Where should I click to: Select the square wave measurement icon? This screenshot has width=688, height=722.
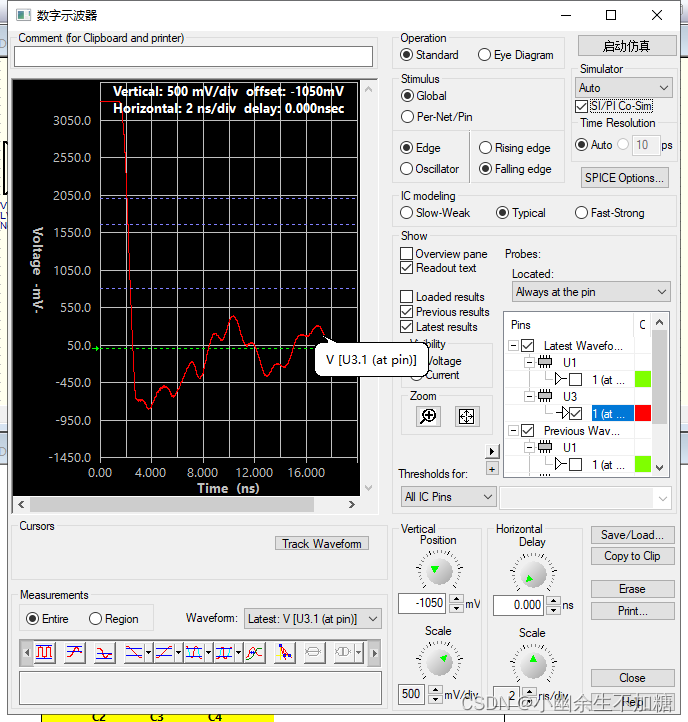pyautogui.click(x=44, y=652)
